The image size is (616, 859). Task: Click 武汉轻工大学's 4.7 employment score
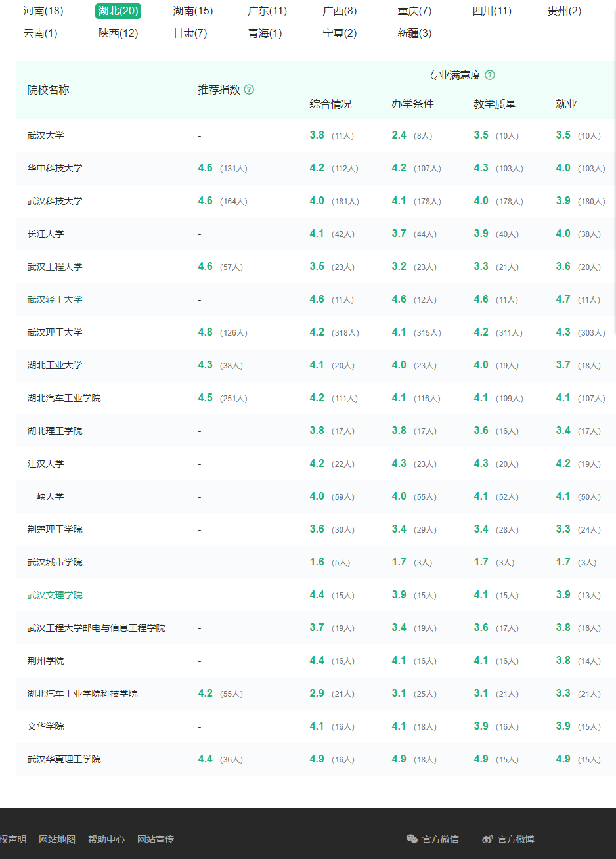563,299
